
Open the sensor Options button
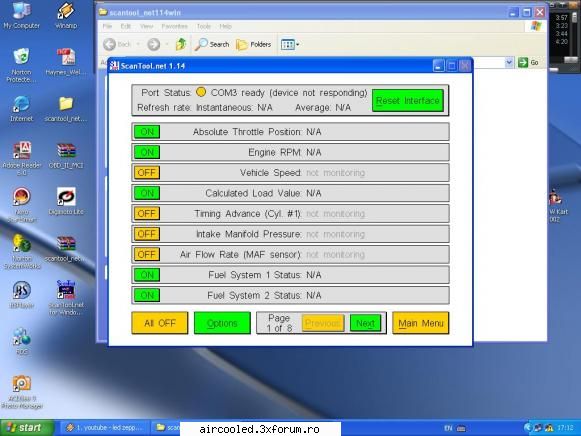tap(222, 323)
